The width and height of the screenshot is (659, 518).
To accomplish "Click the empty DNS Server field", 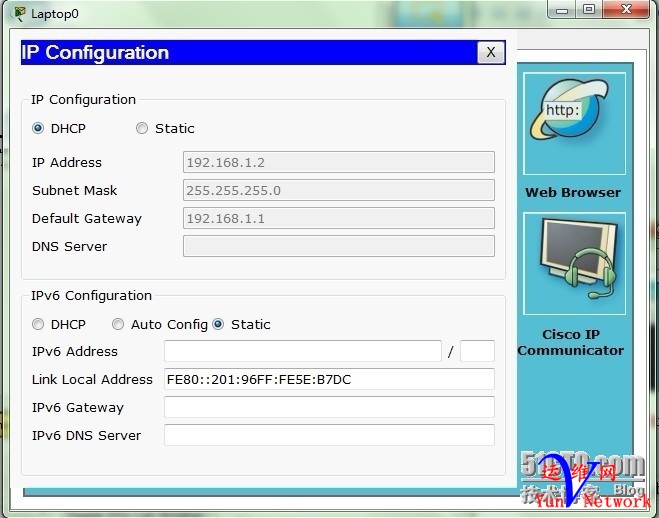I will [339, 246].
